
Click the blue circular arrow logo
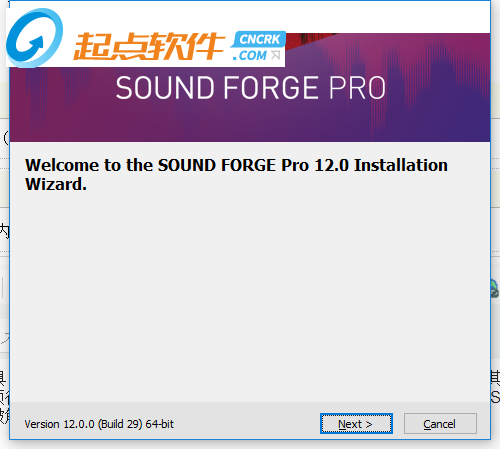[x=34, y=38]
